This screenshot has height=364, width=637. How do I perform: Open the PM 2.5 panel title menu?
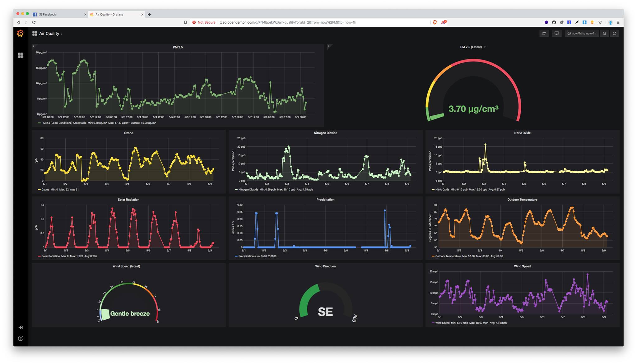(178, 47)
